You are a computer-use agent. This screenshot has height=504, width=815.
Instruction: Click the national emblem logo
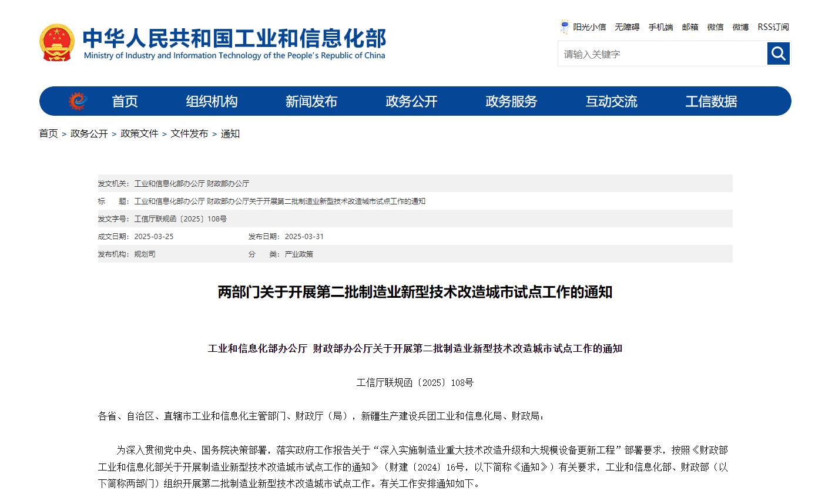(x=57, y=42)
